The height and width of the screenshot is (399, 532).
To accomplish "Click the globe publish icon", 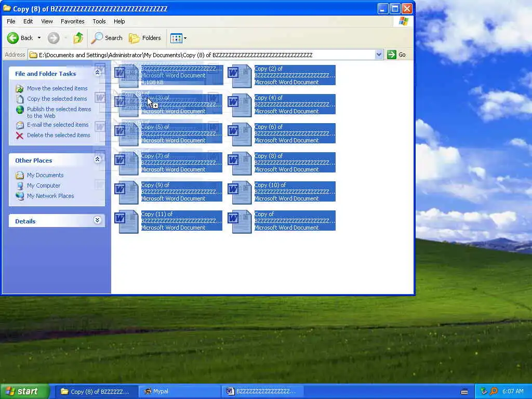I will click(x=20, y=110).
